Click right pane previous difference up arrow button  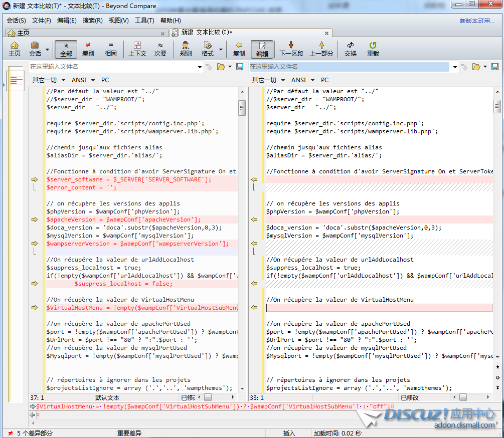point(497,367)
